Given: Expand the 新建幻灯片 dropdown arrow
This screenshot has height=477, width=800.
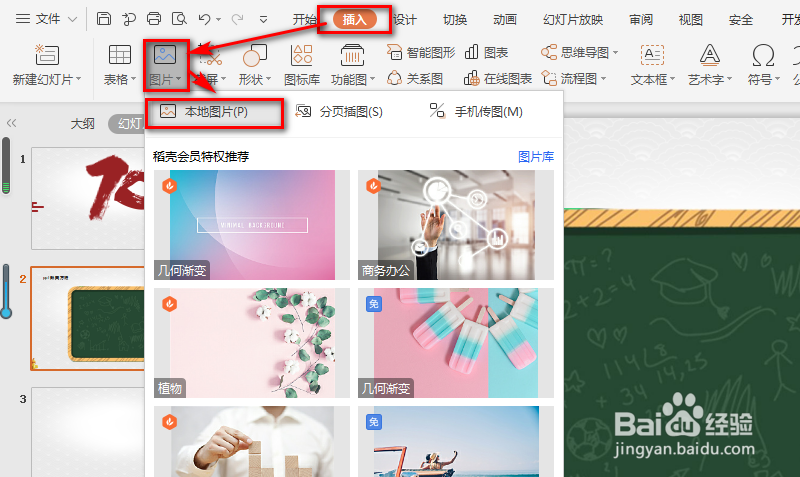Looking at the screenshot, I should [79, 79].
